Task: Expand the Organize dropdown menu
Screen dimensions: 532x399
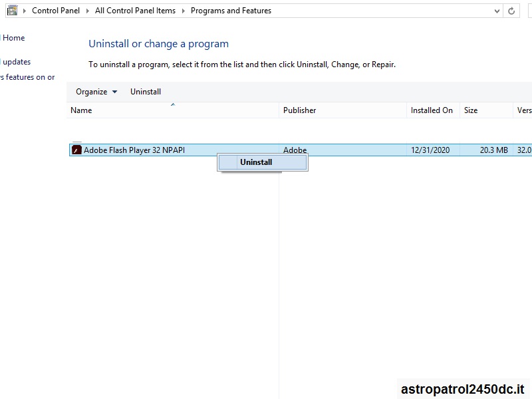Action: 96,92
